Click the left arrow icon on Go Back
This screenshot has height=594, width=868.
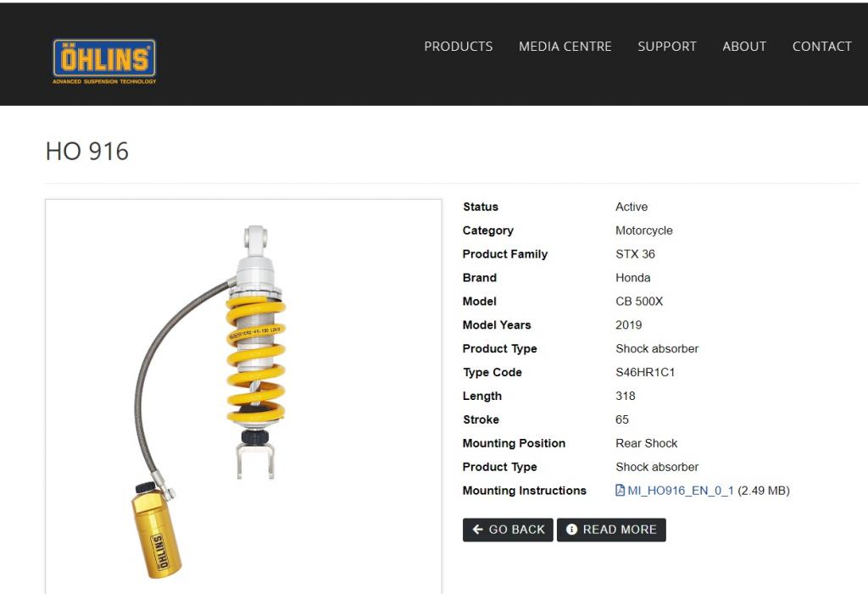(478, 530)
